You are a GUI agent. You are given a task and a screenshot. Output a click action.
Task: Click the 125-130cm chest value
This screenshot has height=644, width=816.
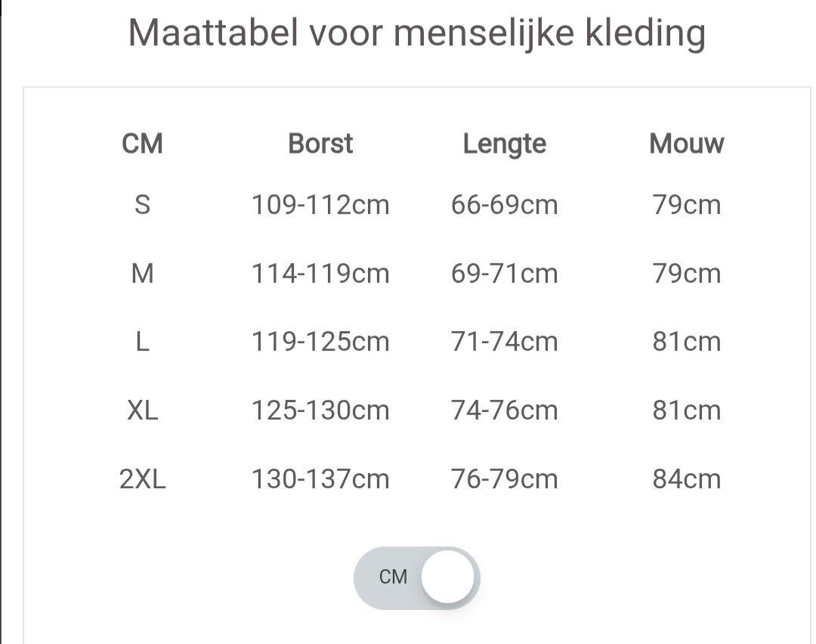(320, 410)
